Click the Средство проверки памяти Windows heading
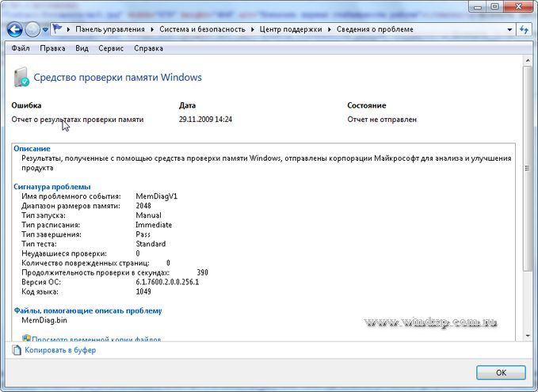The image size is (538, 392). click(118, 77)
